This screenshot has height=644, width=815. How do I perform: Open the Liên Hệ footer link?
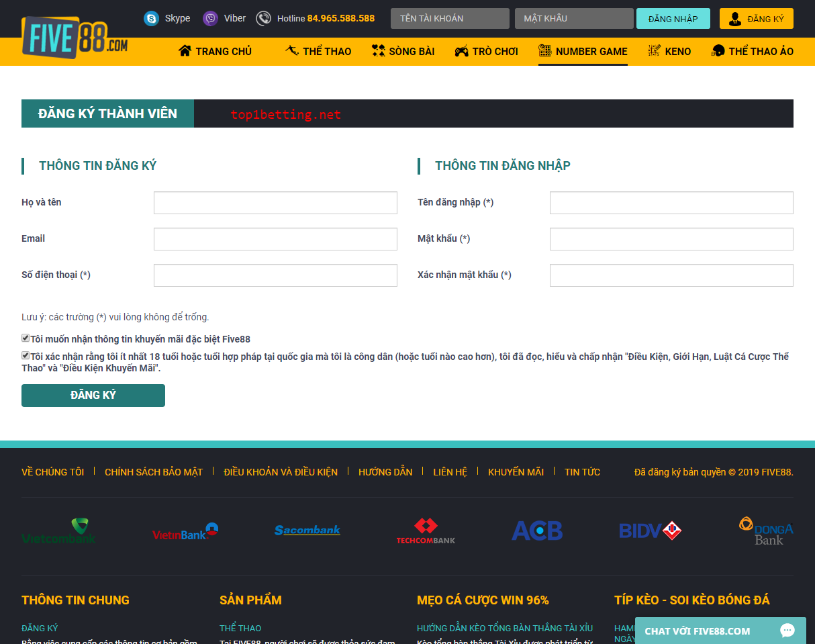tap(450, 472)
